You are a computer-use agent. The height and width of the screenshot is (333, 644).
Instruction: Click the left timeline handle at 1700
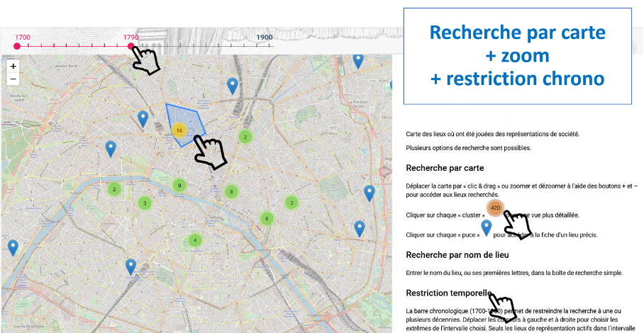pos(17,47)
